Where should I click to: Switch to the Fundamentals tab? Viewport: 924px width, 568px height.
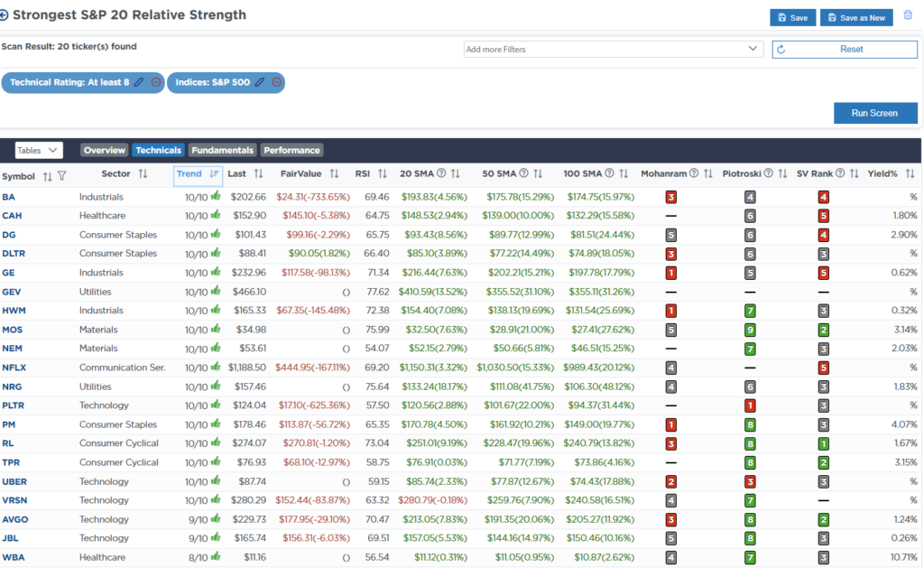click(x=224, y=150)
